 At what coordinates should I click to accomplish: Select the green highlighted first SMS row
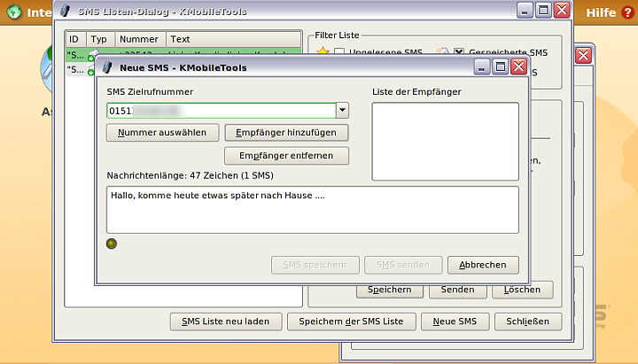[183, 51]
